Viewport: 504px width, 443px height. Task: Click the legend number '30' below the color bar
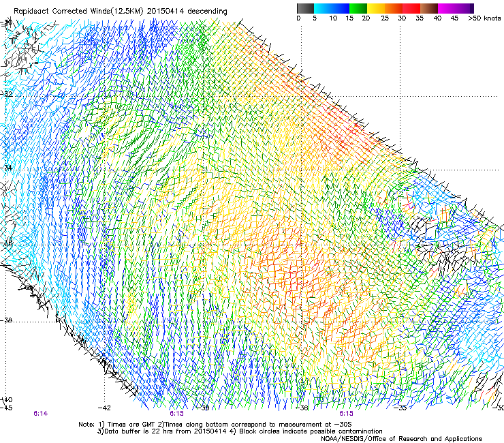click(402, 18)
